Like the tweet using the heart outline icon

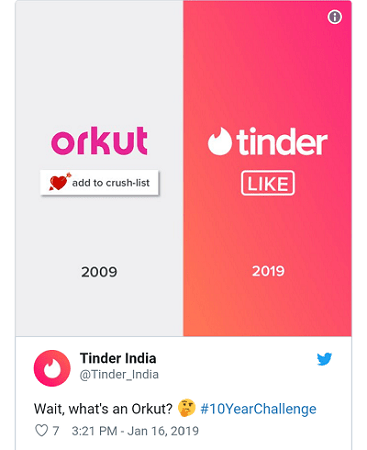[x=41, y=430]
